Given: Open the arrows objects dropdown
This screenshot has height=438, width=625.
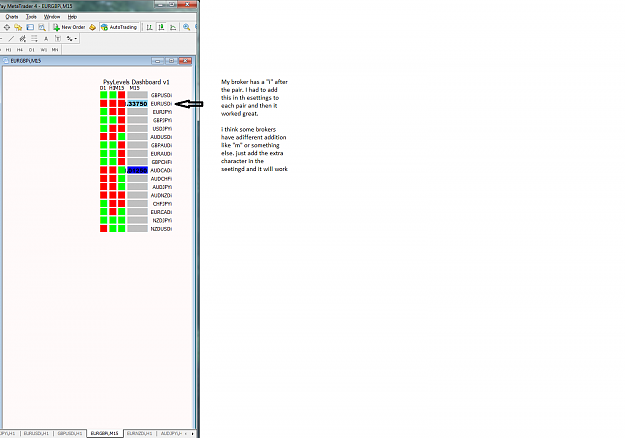Looking at the screenshot, I should 72,39.
